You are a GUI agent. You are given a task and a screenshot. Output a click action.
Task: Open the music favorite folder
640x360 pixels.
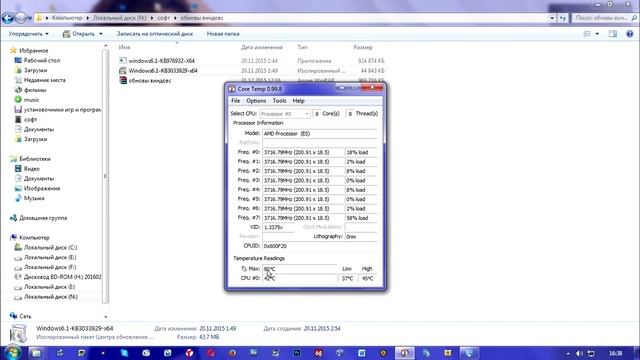pos(31,100)
